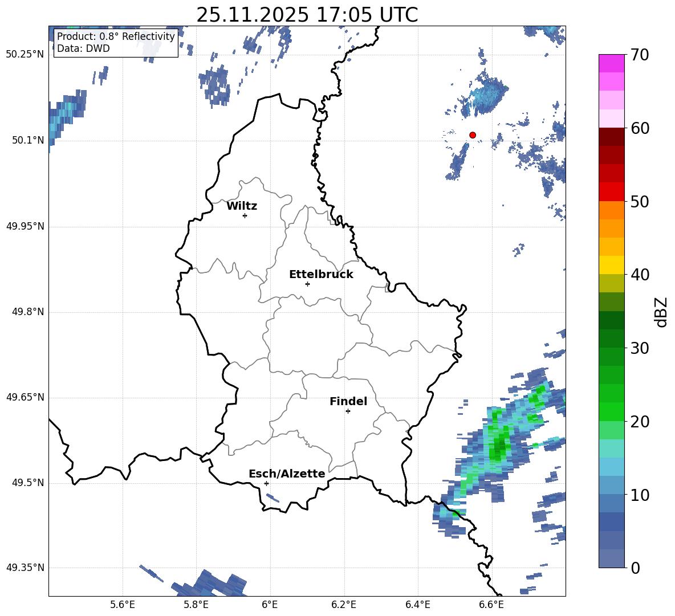This screenshot has width=675, height=616.
Task: Click the magenta top colorbar segment
Action: pos(611,63)
